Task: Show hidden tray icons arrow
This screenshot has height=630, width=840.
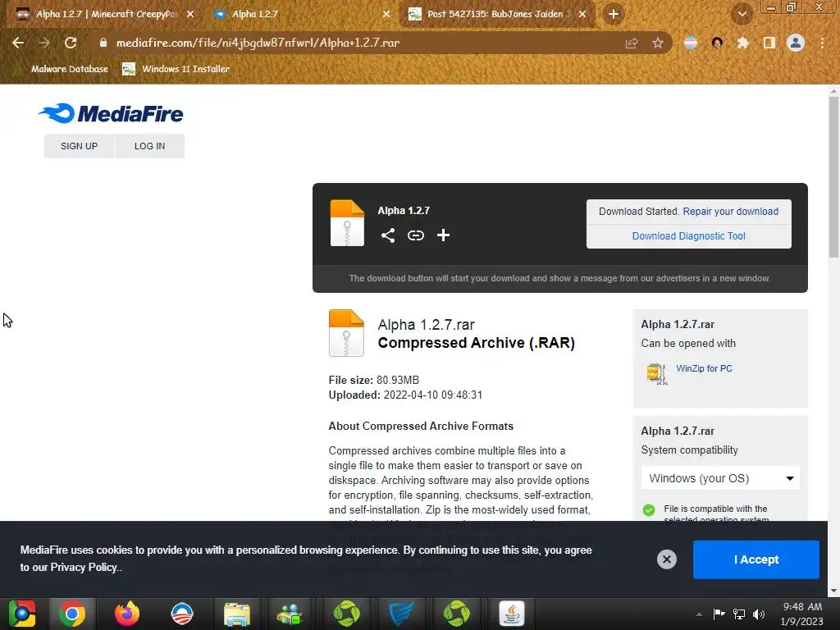Action: click(699, 614)
